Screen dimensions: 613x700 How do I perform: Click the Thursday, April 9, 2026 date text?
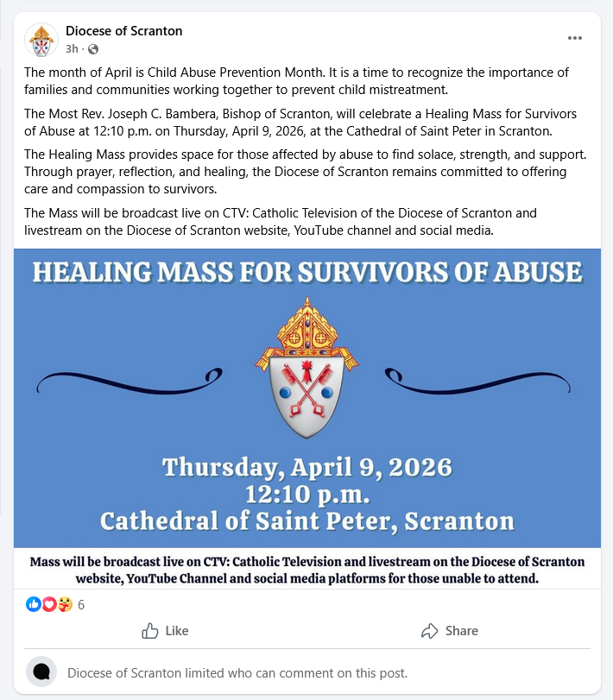(x=306, y=467)
